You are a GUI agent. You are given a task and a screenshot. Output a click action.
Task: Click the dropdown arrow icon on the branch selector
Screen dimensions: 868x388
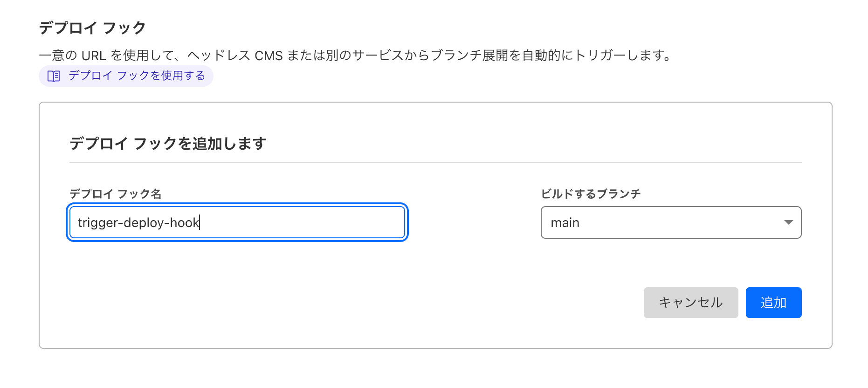[789, 222]
